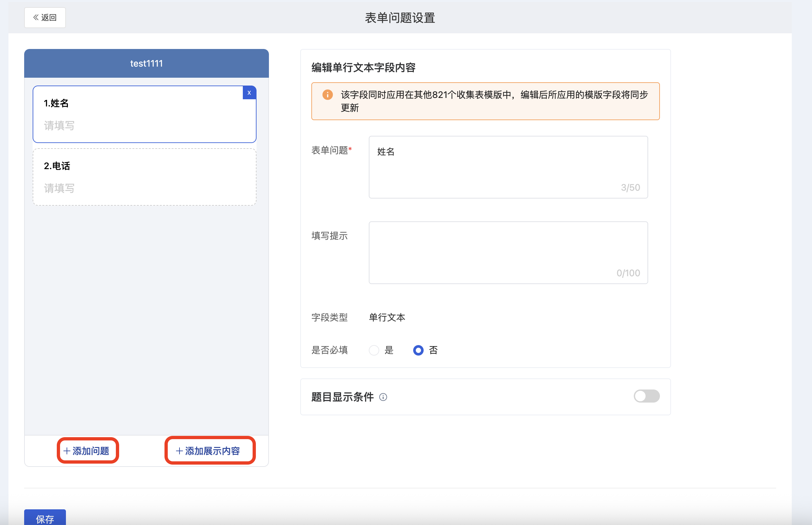Select the 1.姓名 question card
The height and width of the screenshot is (525, 812).
pos(145,114)
